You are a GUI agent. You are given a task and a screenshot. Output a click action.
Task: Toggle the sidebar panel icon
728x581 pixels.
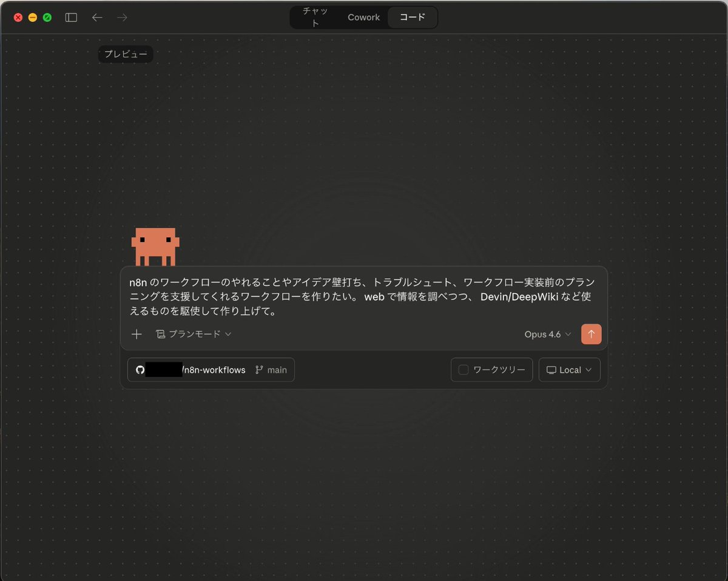click(x=71, y=18)
